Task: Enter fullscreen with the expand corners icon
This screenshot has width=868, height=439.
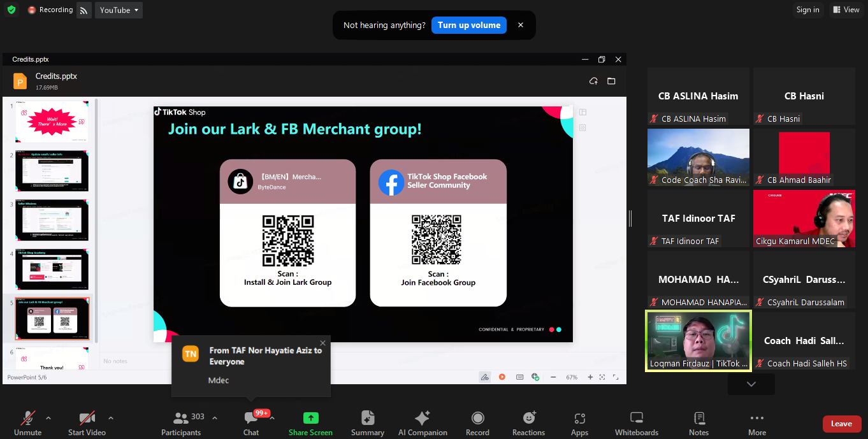Action: (617, 377)
